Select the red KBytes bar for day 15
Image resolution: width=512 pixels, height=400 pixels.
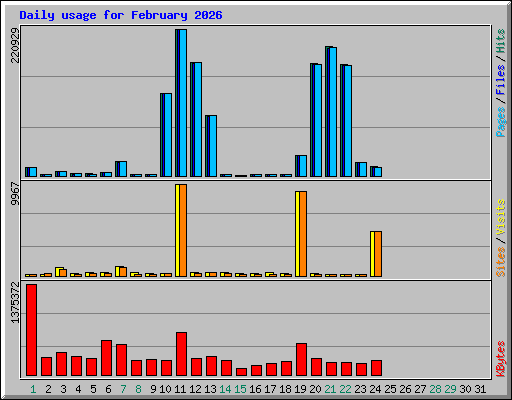point(241,372)
